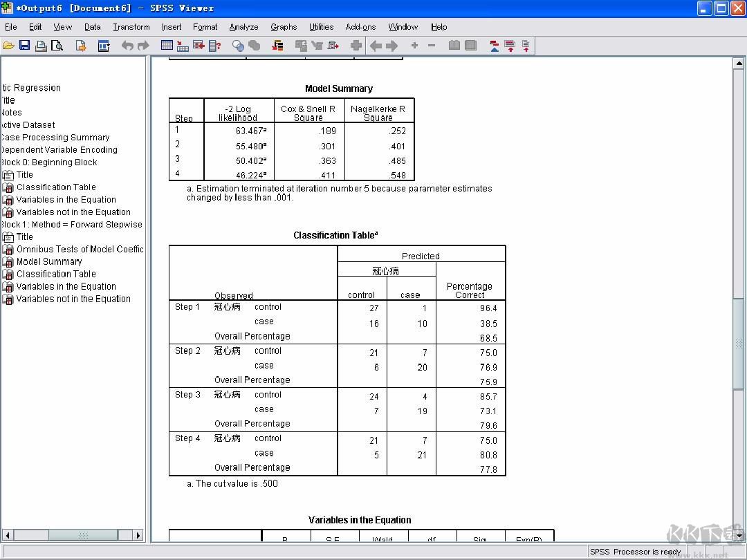Open the Transform menu
Viewport: 747px width, 560px height.
tap(131, 27)
